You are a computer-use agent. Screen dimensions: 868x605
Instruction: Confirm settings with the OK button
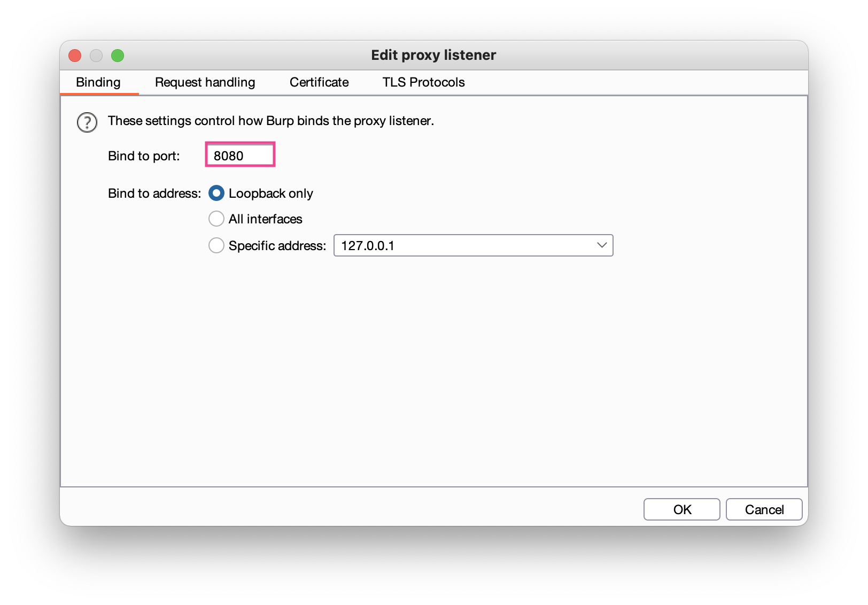[x=682, y=509]
